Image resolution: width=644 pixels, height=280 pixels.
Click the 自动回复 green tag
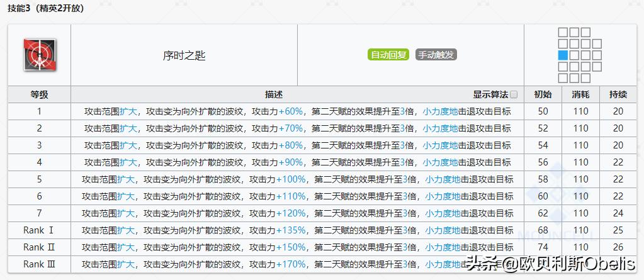[x=388, y=55]
